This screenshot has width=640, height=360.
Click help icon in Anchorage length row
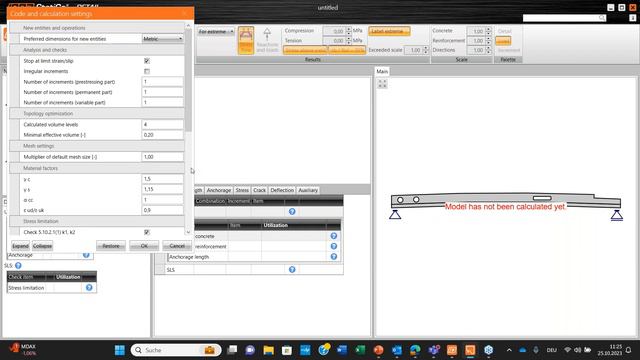(333, 257)
